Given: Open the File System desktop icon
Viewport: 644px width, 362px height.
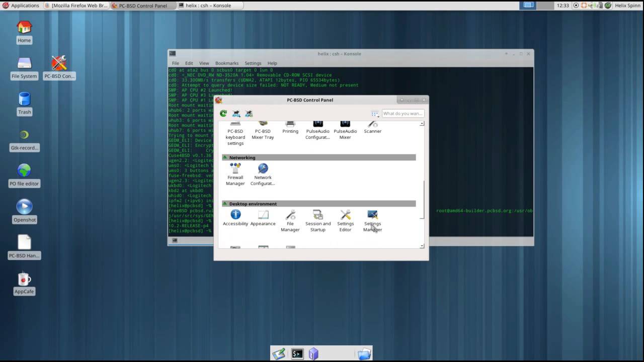Looking at the screenshot, I should [x=24, y=68].
